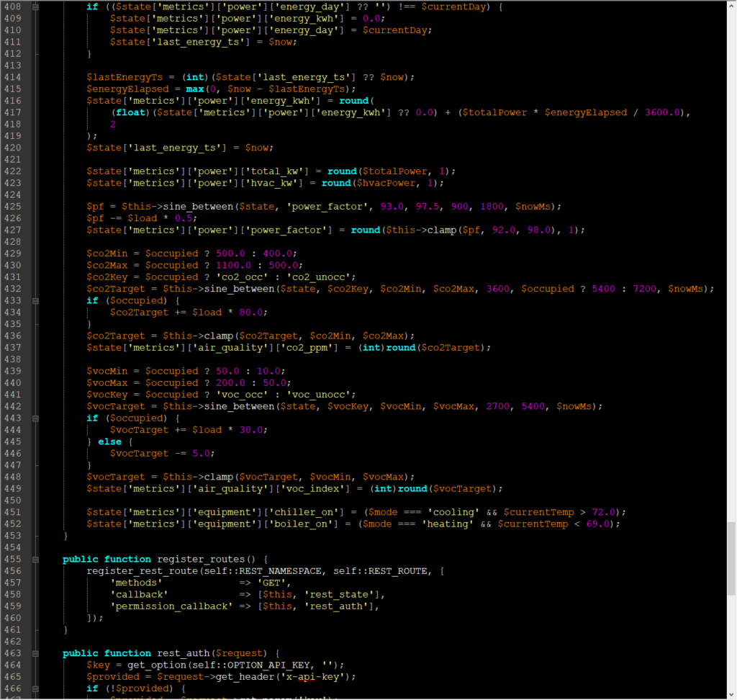Collapse the fold marker at line 466
Viewport: 737px width, 700px height.
[34, 688]
